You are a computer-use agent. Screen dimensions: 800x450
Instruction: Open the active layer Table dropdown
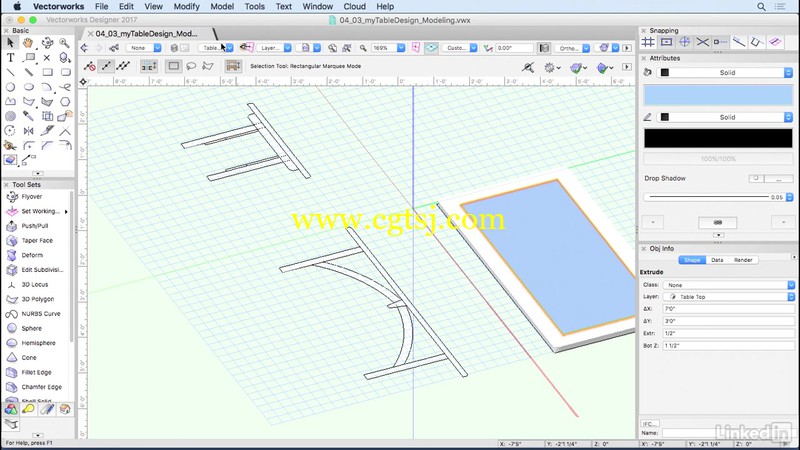216,48
